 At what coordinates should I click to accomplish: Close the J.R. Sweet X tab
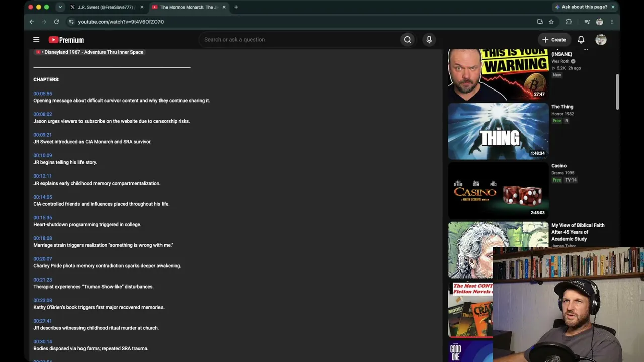coord(142,7)
